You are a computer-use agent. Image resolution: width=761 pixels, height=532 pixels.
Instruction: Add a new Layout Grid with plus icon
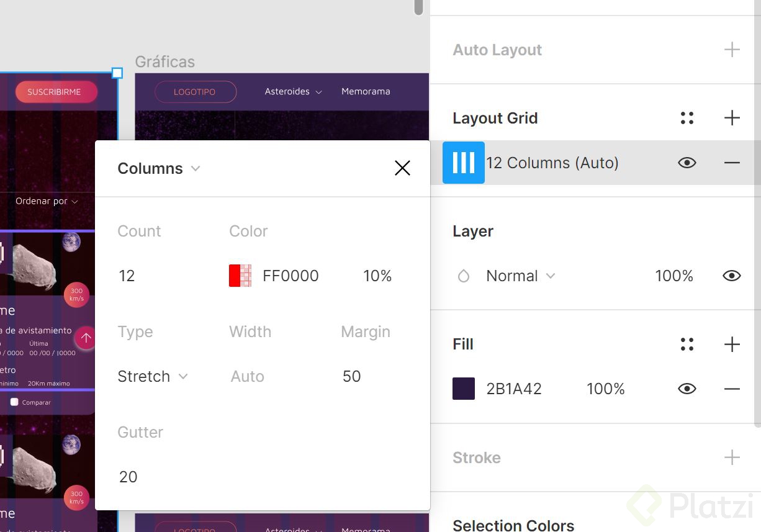pyautogui.click(x=732, y=118)
